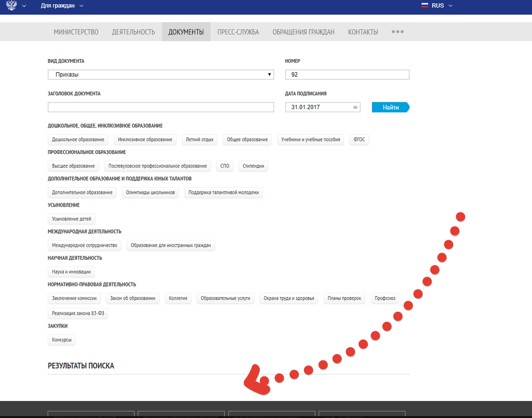
Task: Enable the "Олимпиады школьников" filter tag
Action: coord(151,192)
